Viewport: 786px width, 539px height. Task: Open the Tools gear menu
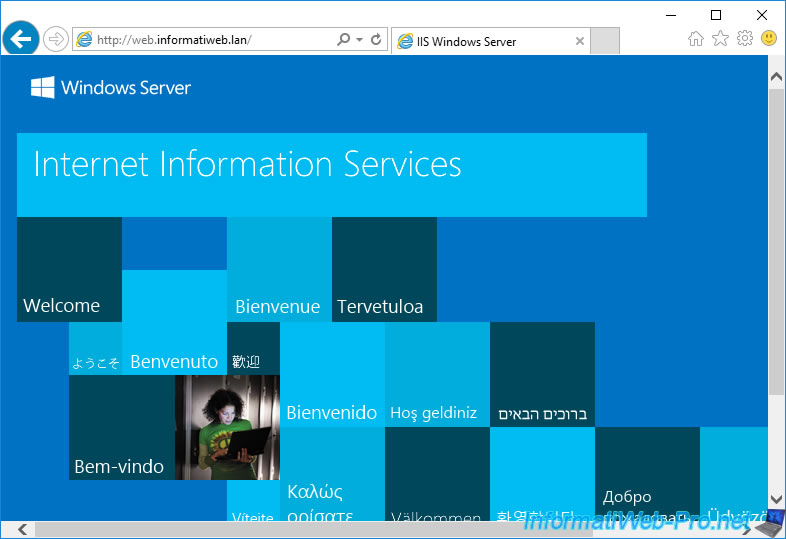click(x=745, y=38)
